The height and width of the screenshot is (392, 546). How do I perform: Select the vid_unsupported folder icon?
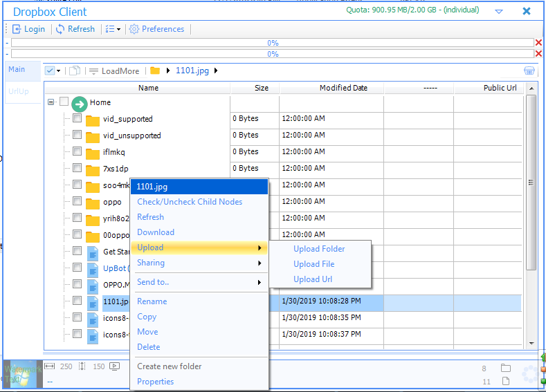(93, 137)
